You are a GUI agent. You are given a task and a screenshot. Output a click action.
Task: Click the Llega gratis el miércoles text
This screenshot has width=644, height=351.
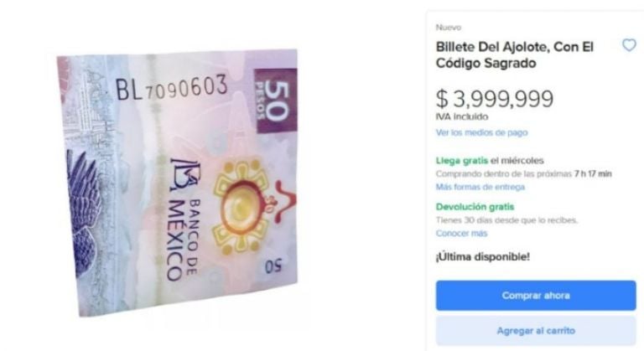490,161
